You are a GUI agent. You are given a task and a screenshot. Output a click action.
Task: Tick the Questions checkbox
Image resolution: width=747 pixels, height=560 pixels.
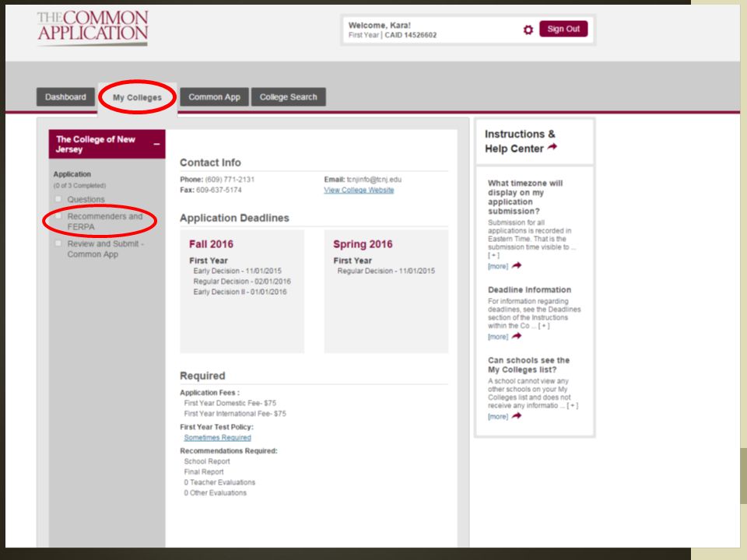click(x=58, y=199)
